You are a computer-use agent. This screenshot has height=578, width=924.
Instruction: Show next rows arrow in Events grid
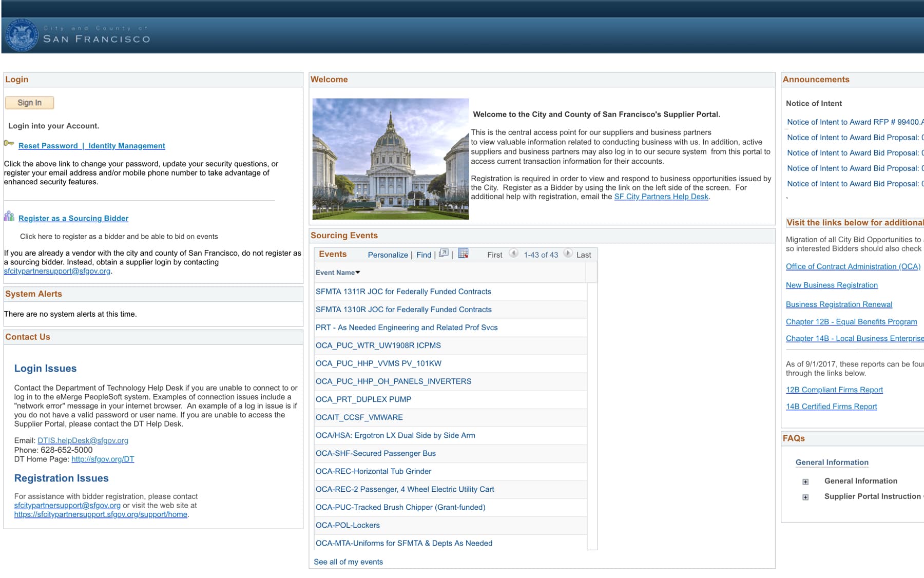(568, 253)
